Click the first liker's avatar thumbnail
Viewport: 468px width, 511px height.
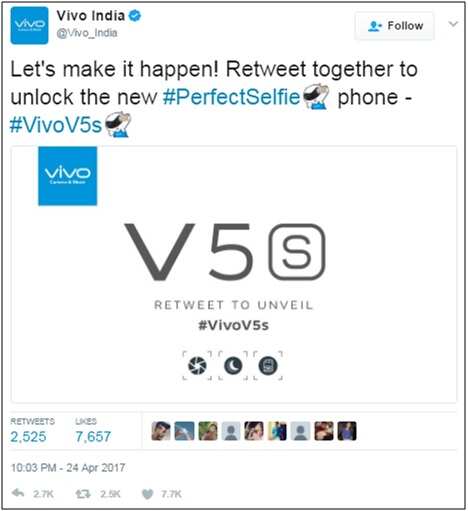(161, 431)
